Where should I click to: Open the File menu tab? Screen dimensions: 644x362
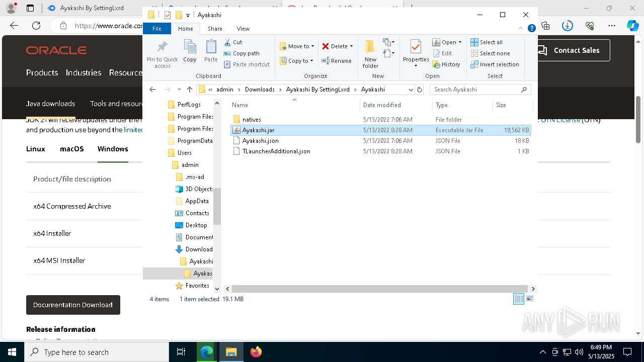coord(157,29)
